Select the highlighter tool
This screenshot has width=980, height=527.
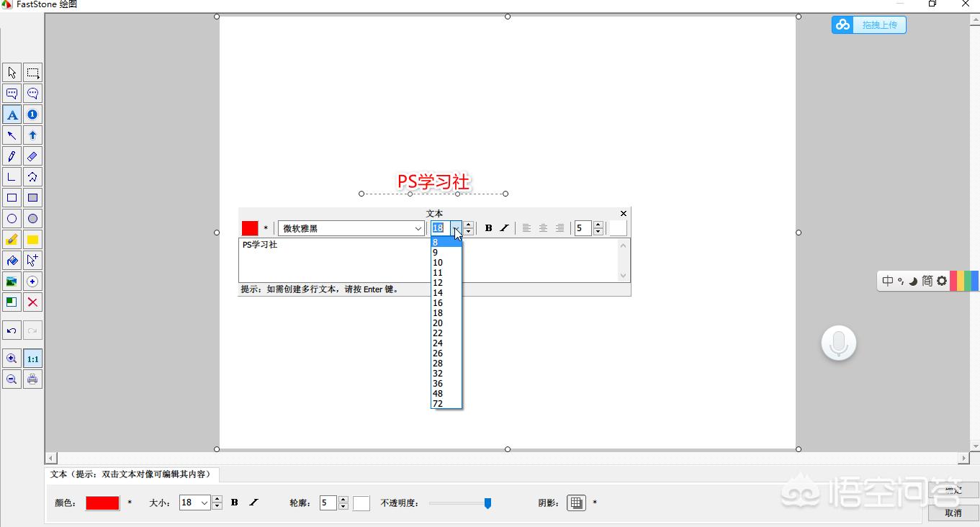12,240
